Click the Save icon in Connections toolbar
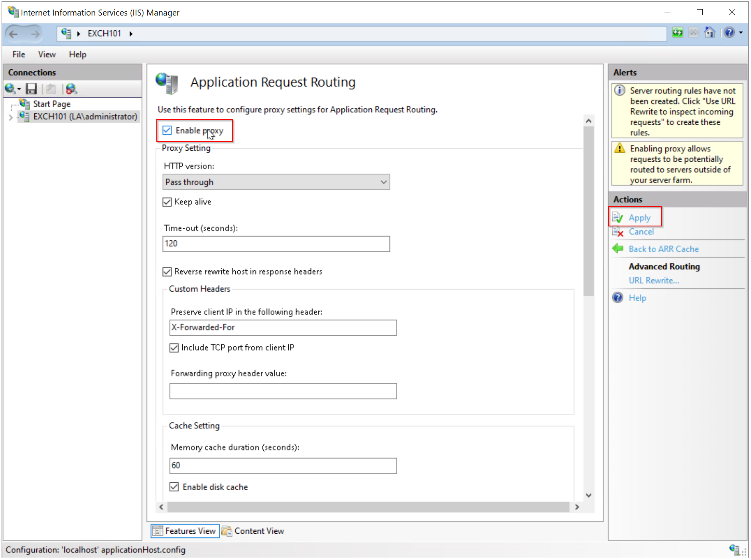This screenshot has width=751, height=560. point(31,88)
